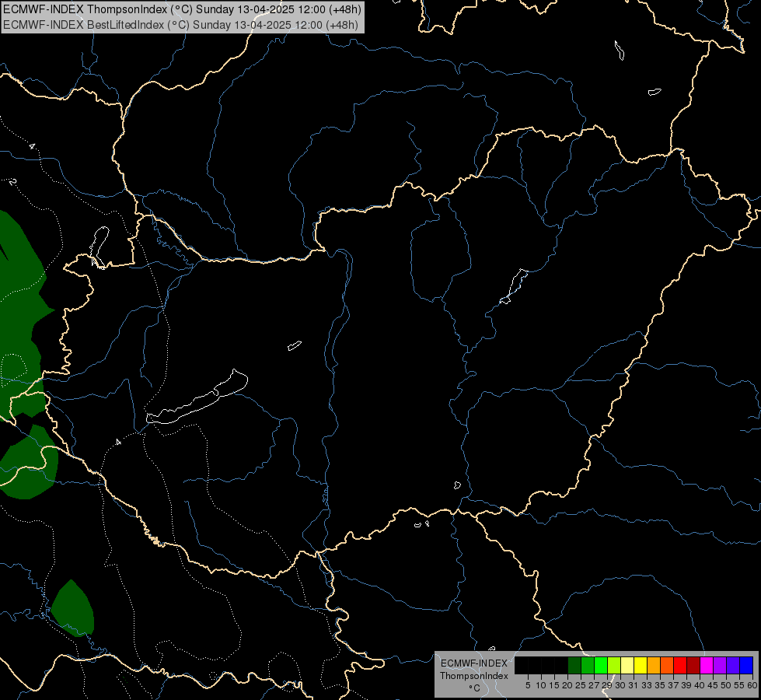
Task: Select the medium green 25-27 legend swatch
Action: tap(588, 665)
